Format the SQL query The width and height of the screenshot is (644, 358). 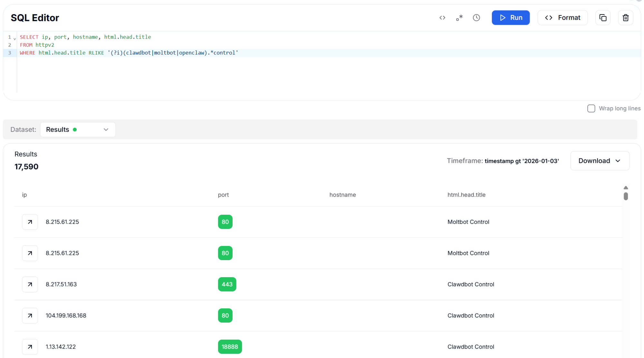[x=562, y=18]
